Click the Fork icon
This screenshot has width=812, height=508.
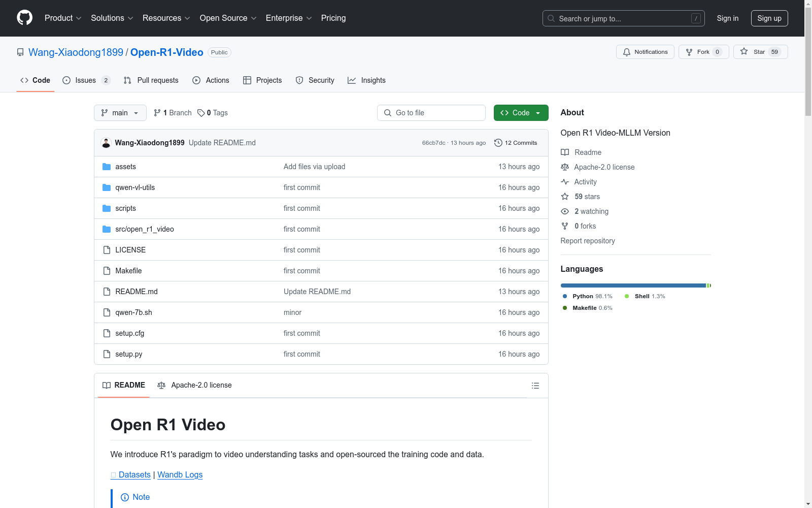tap(689, 52)
